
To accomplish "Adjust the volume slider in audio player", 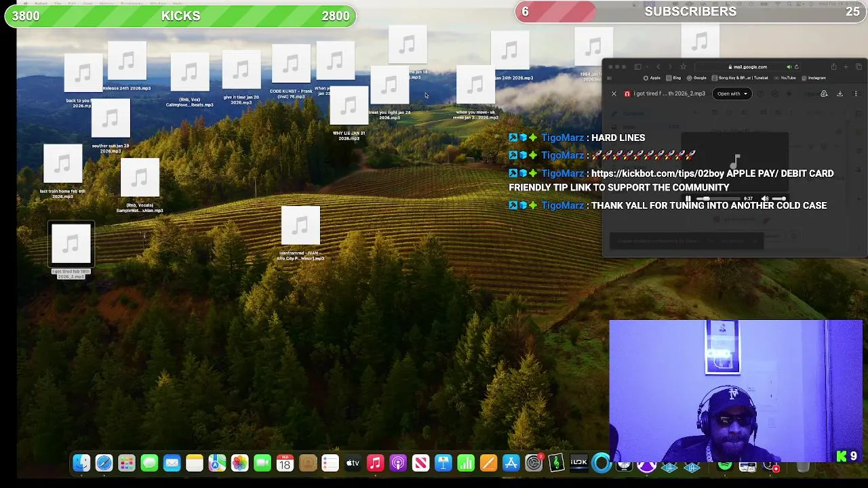I will (779, 199).
